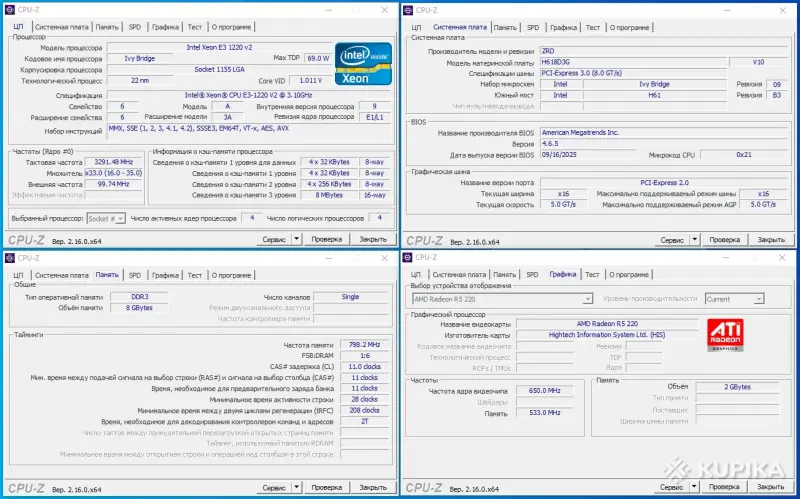Open the Графика tab in the processor window
The width and height of the screenshot is (800, 499).
pyautogui.click(x=165, y=27)
